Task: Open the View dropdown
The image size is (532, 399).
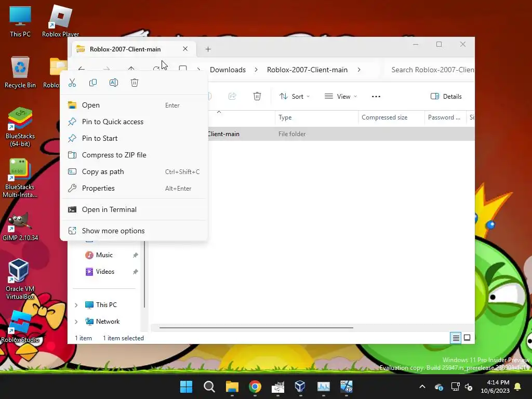Action: (x=341, y=96)
